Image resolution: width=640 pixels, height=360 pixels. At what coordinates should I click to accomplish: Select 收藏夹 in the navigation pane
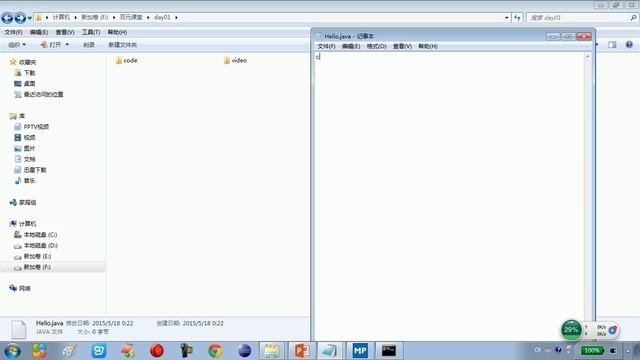(27, 62)
